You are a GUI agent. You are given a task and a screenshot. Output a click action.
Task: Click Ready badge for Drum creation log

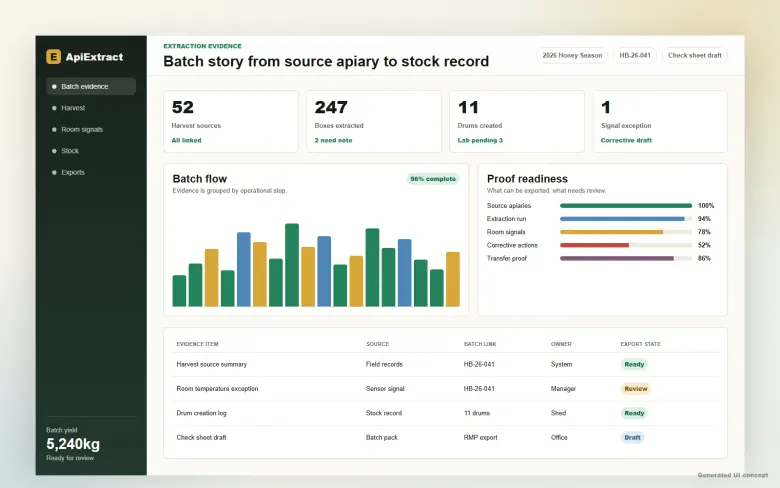tap(634, 413)
